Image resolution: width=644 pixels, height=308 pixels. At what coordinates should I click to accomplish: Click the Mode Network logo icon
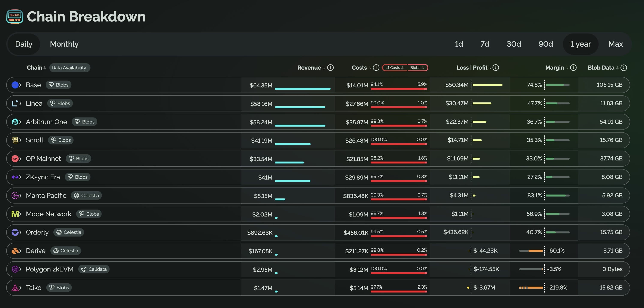15,214
